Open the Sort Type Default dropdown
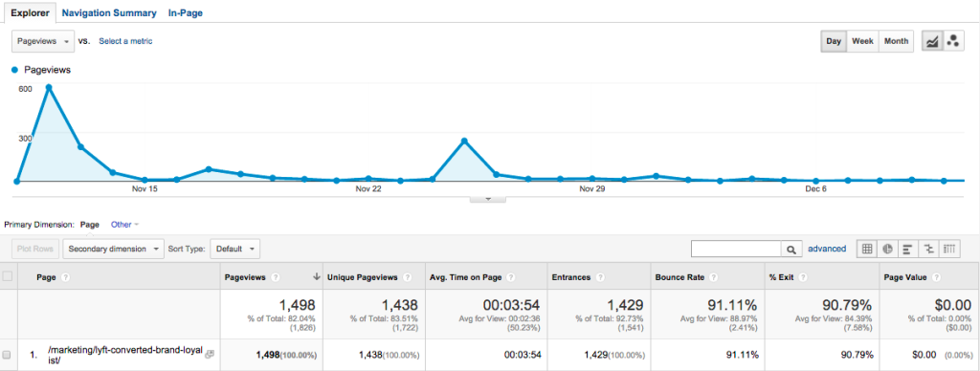Screen dimensions: 980x371 coord(235,249)
